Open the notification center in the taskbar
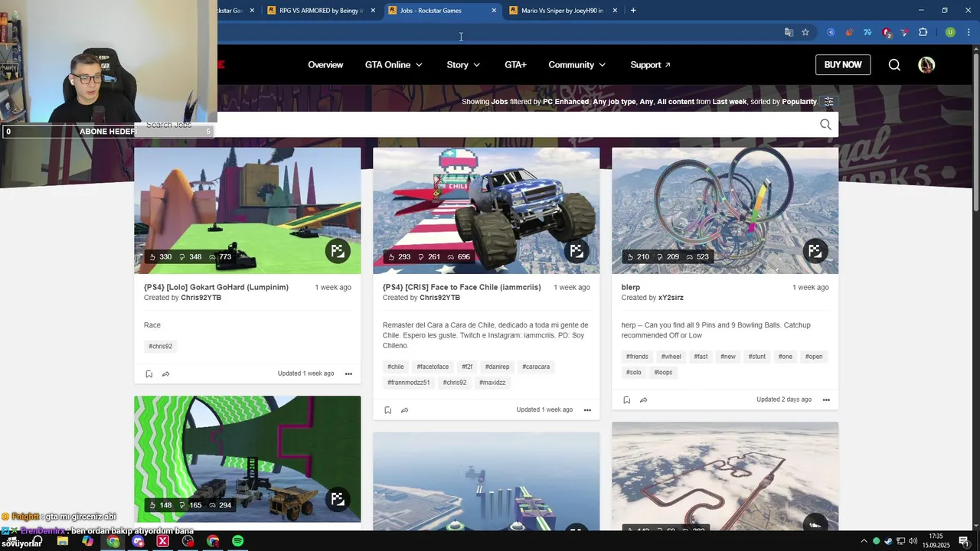This screenshot has height=551, width=980. (x=964, y=541)
